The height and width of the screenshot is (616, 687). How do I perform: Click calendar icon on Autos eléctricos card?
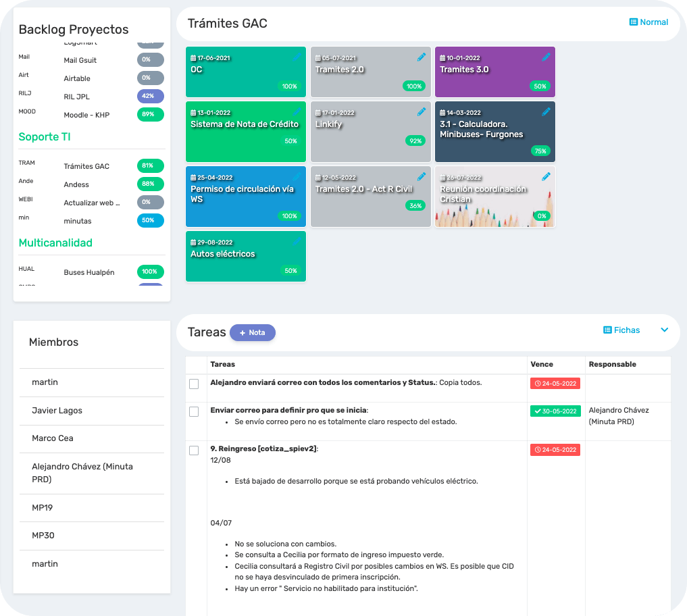[x=193, y=242]
